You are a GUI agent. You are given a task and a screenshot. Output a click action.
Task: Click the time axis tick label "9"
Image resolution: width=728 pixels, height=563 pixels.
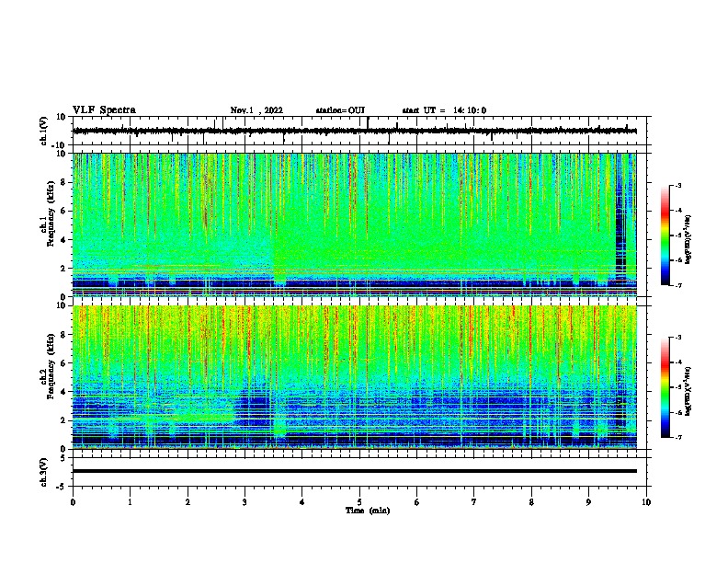pos(588,502)
